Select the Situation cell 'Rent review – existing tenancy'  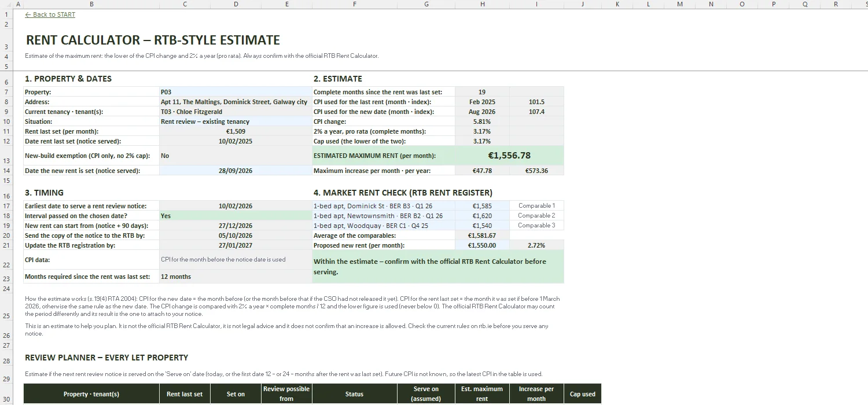click(236, 122)
